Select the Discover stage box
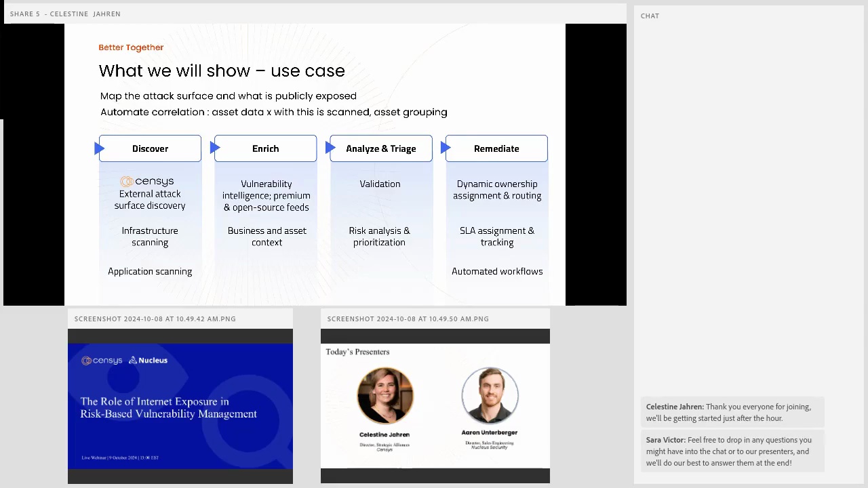This screenshot has width=868, height=488. click(150, 148)
